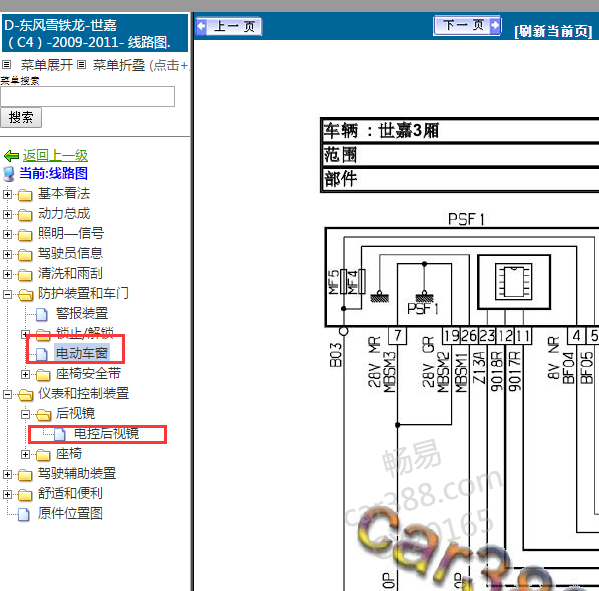Click the 菜单折叠 list icon
The width and height of the screenshot is (599, 591).
click(x=81, y=65)
